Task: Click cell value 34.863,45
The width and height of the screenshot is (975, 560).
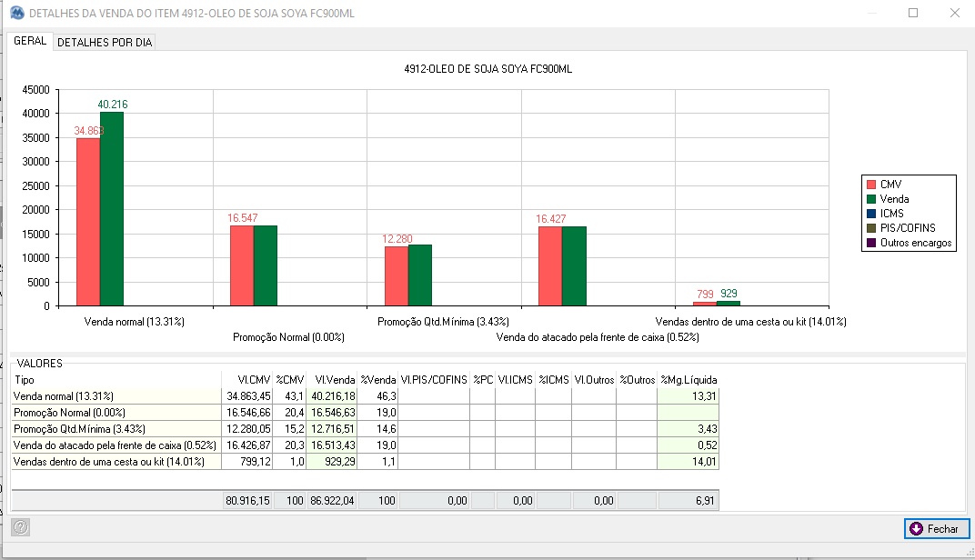Action: pyautogui.click(x=247, y=396)
